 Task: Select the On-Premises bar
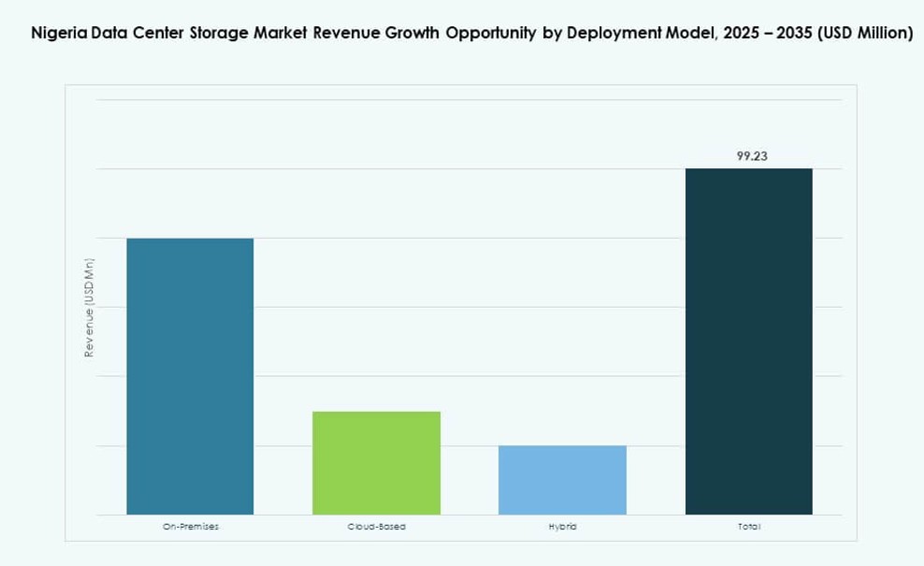189,374
